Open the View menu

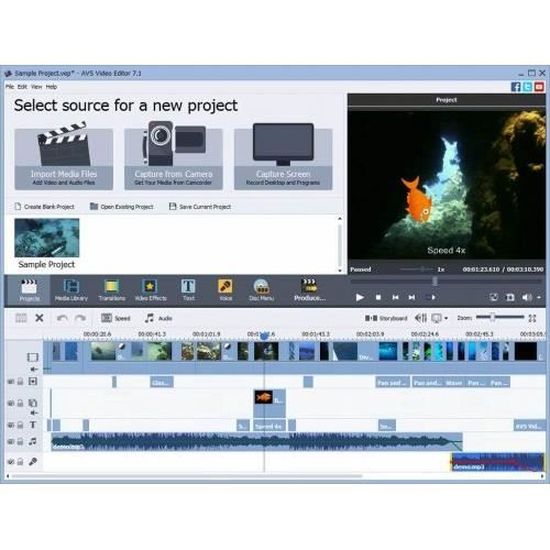(x=36, y=87)
